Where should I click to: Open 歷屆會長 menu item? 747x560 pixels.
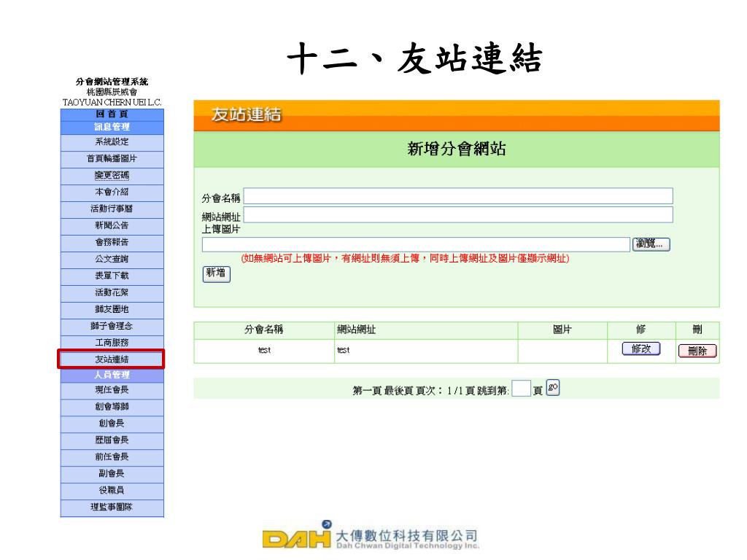tap(112, 440)
